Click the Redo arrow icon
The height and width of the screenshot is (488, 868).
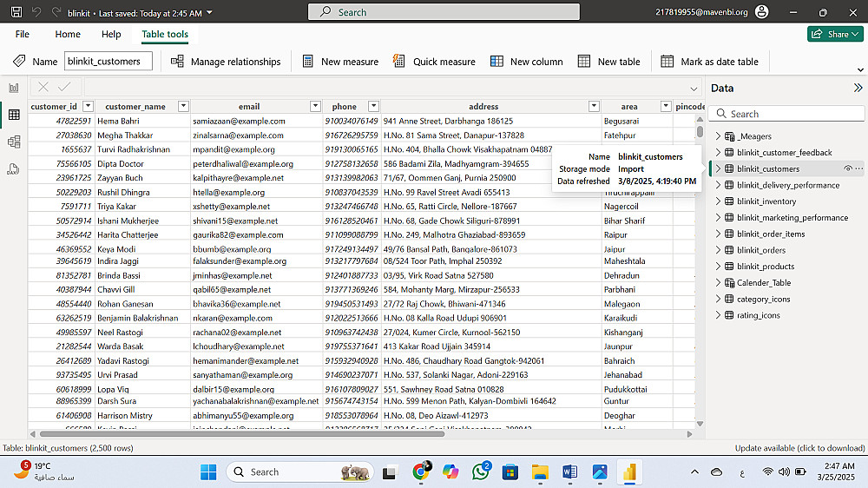(x=56, y=11)
